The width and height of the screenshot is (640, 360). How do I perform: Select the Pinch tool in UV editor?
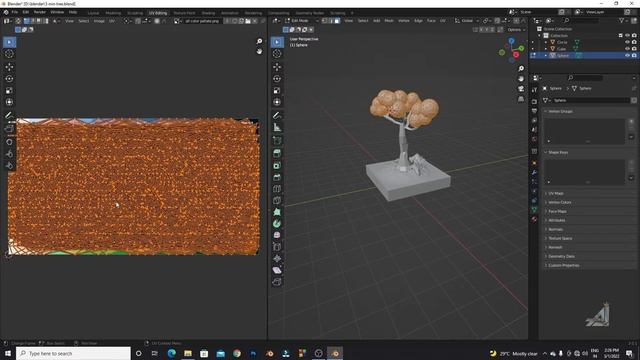coord(9,165)
